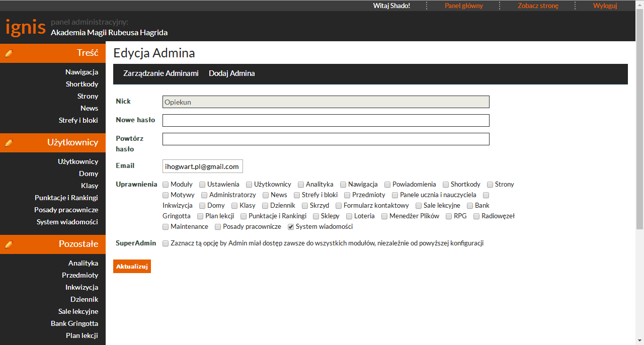644x345 pixels.
Task: Enable the Radiowęzeł checkbox
Action: pos(477,216)
